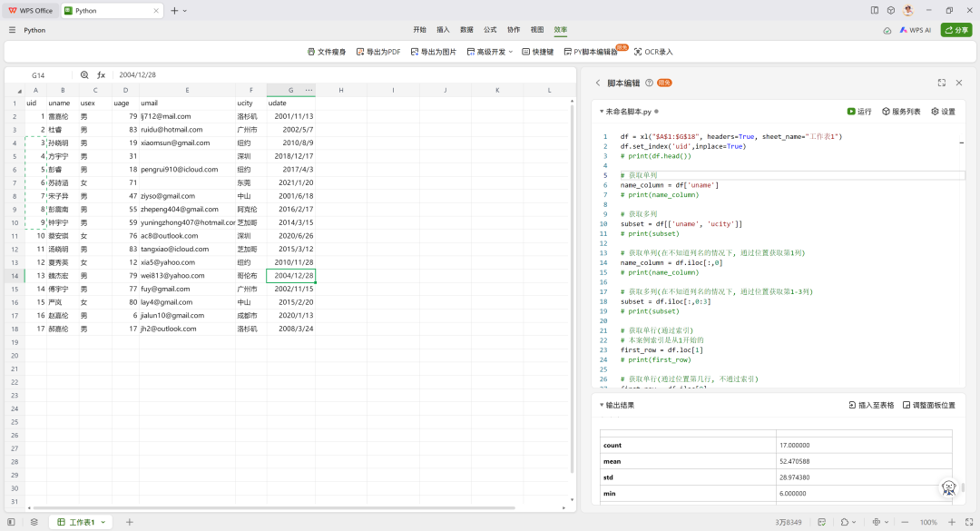Click the 分享 share button
This screenshot has width=980, height=531.
tap(955, 30)
